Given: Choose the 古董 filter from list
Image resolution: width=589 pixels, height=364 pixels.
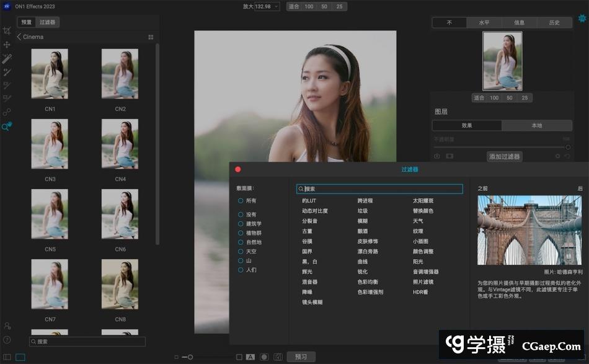Looking at the screenshot, I should coord(307,231).
